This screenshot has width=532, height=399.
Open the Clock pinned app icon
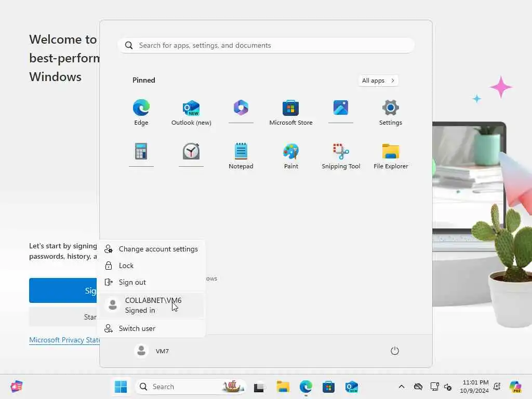tap(191, 155)
